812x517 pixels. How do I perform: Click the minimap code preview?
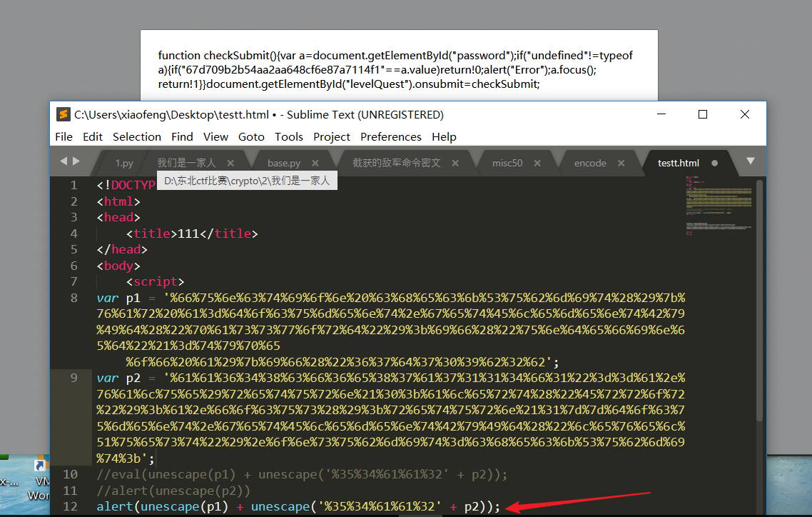tap(719, 206)
